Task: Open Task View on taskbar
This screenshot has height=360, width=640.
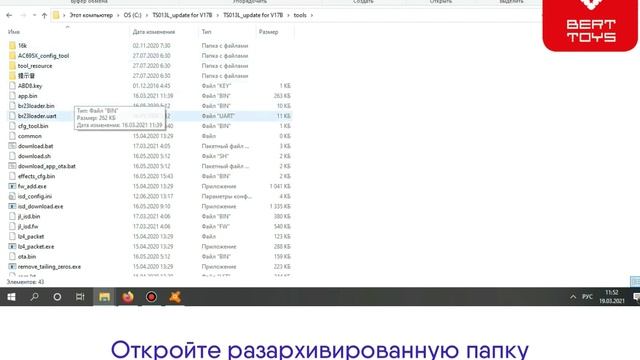Action: pos(80,297)
